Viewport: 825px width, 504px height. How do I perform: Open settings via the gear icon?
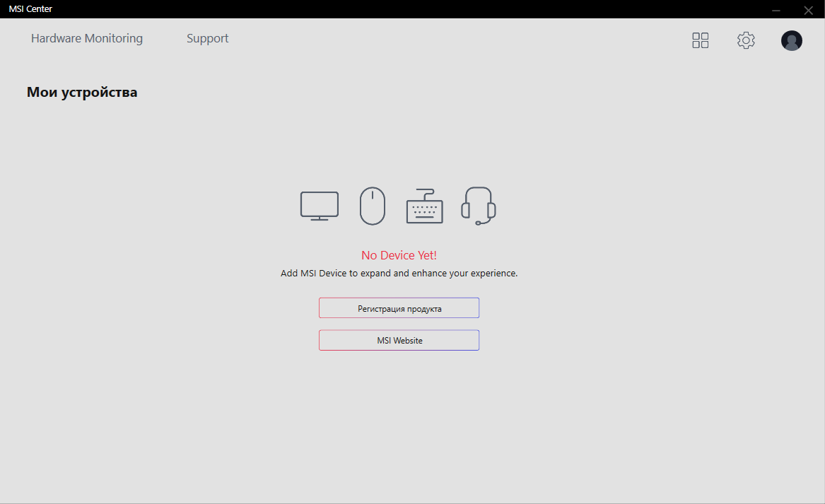click(746, 40)
